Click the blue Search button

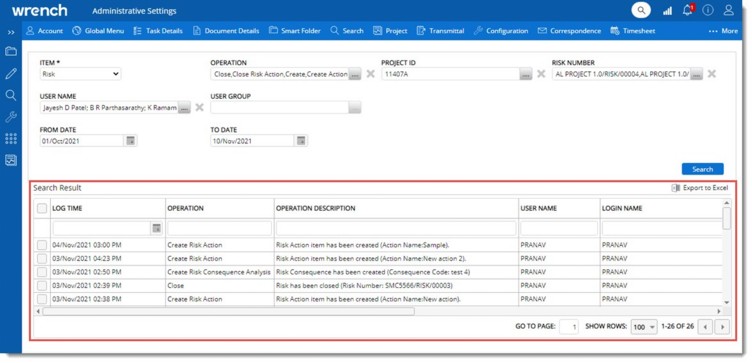click(x=703, y=169)
